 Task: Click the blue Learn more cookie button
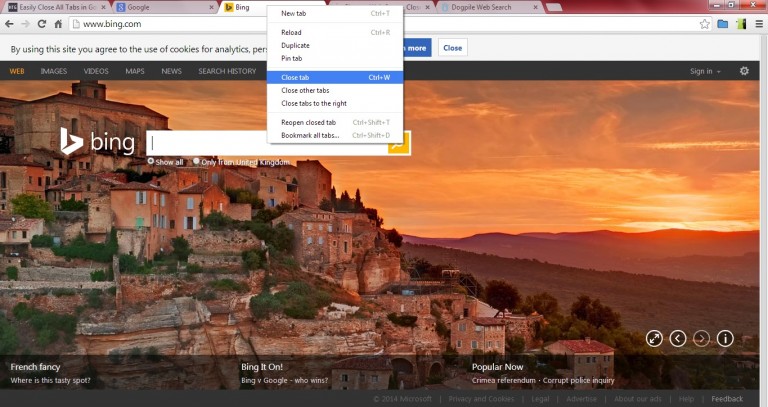click(417, 48)
